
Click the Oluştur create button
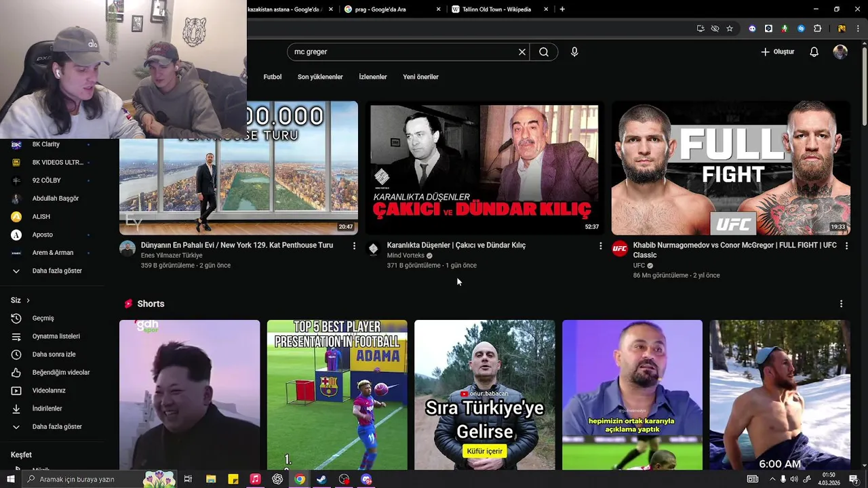(777, 52)
